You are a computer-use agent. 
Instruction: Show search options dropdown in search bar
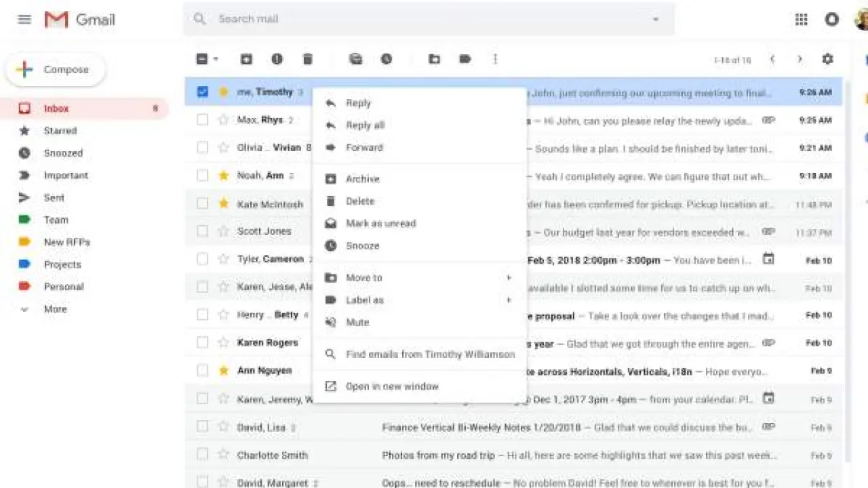pyautogui.click(x=655, y=20)
